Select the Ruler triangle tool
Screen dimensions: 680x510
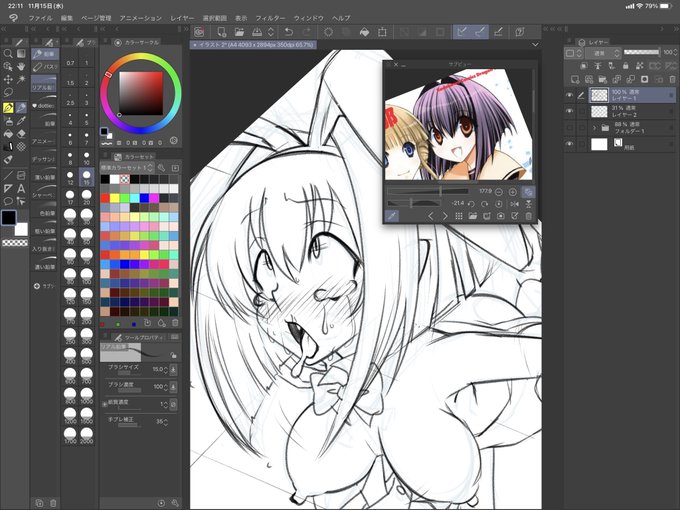pyautogui.click(x=8, y=189)
